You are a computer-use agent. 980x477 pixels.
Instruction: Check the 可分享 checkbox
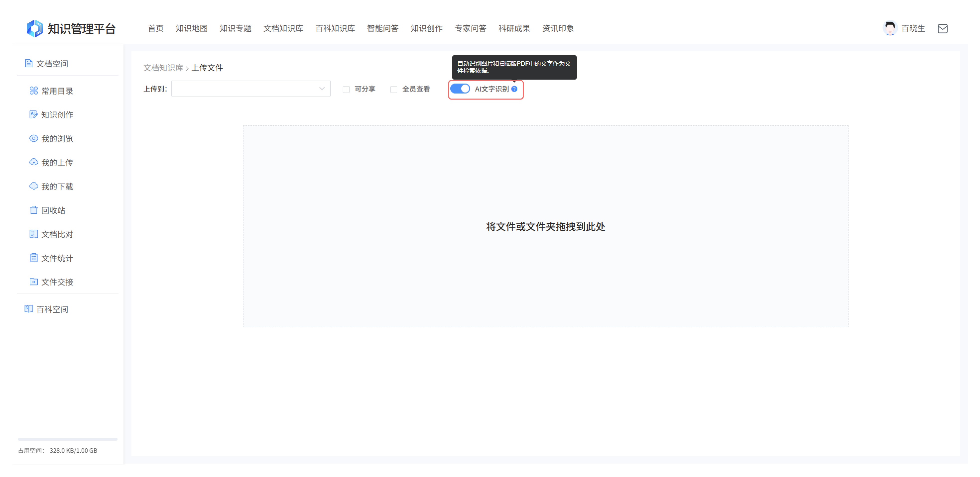346,89
